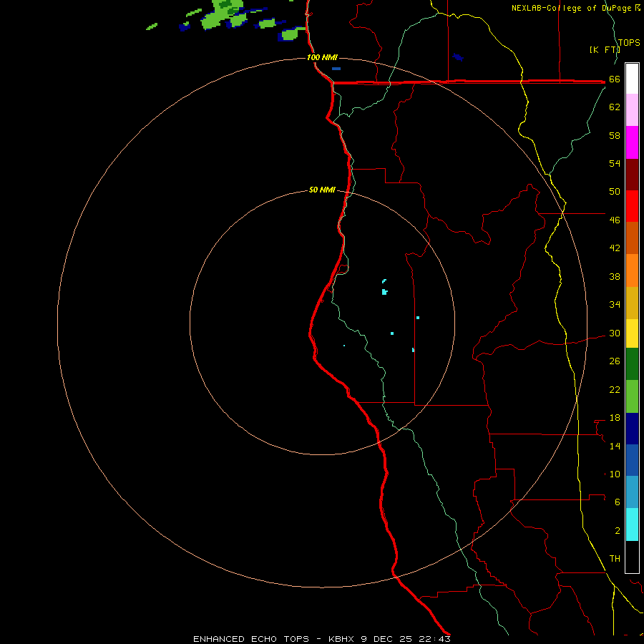The image size is (644, 644).
Task: Pick the medium blue legend swatch
Action: coord(632,460)
